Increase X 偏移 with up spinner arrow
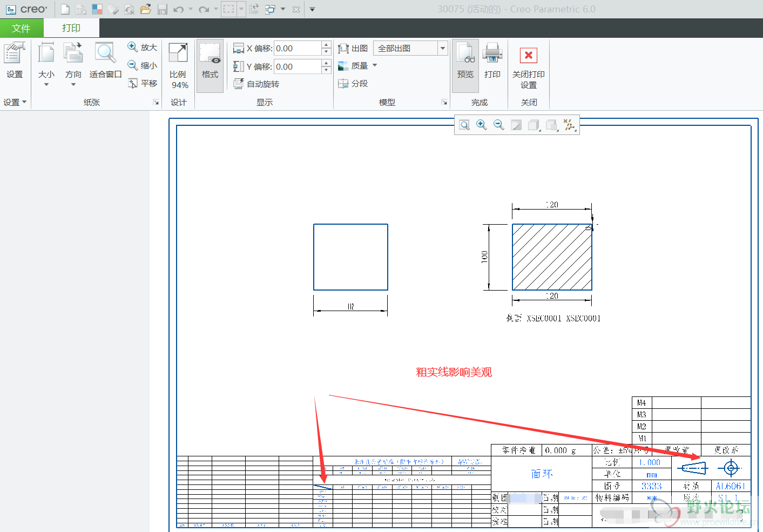 pyautogui.click(x=326, y=45)
